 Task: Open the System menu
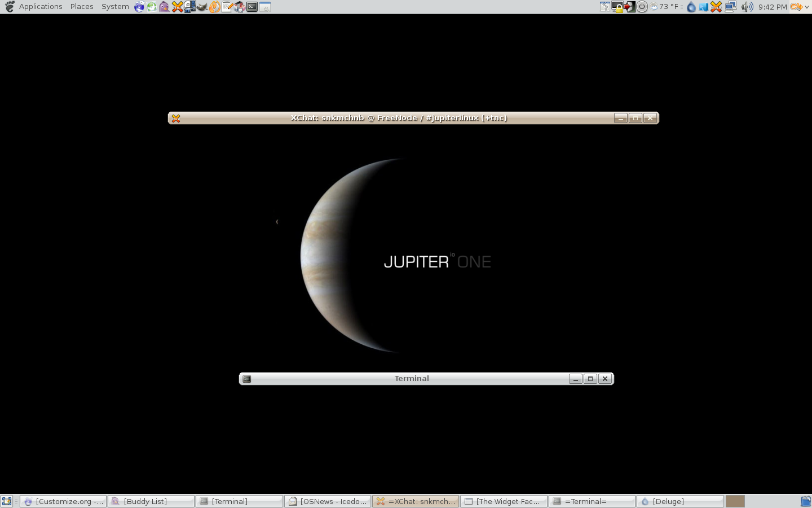coord(115,7)
